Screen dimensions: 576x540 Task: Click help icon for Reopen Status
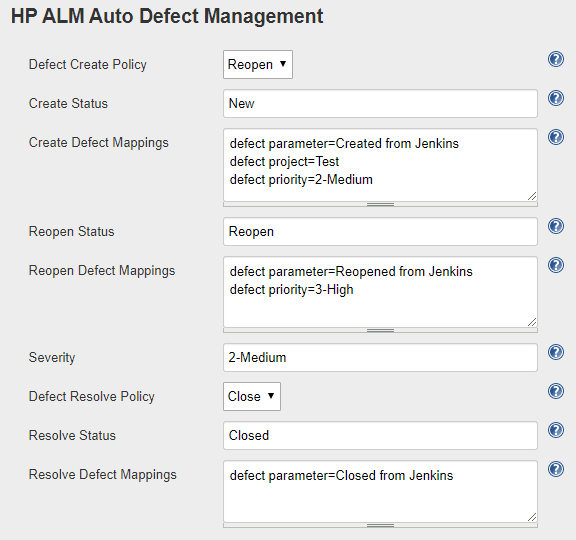(x=556, y=226)
